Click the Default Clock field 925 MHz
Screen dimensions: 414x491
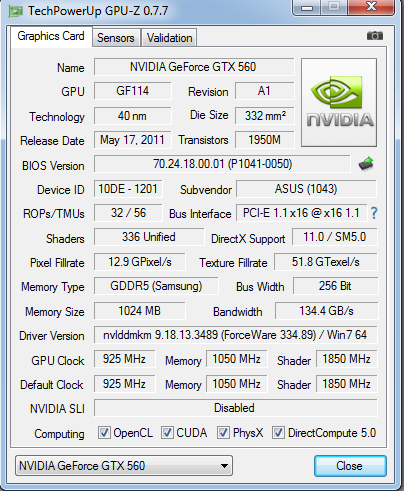pos(124,384)
